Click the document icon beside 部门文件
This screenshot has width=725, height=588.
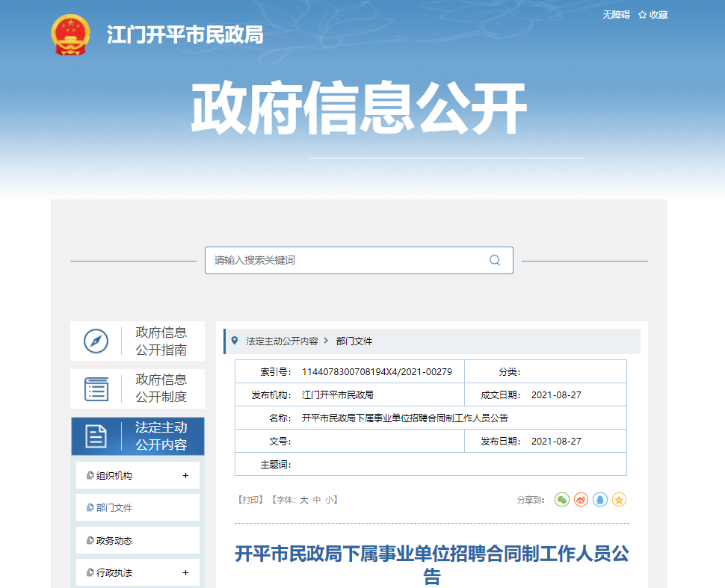click(x=90, y=507)
